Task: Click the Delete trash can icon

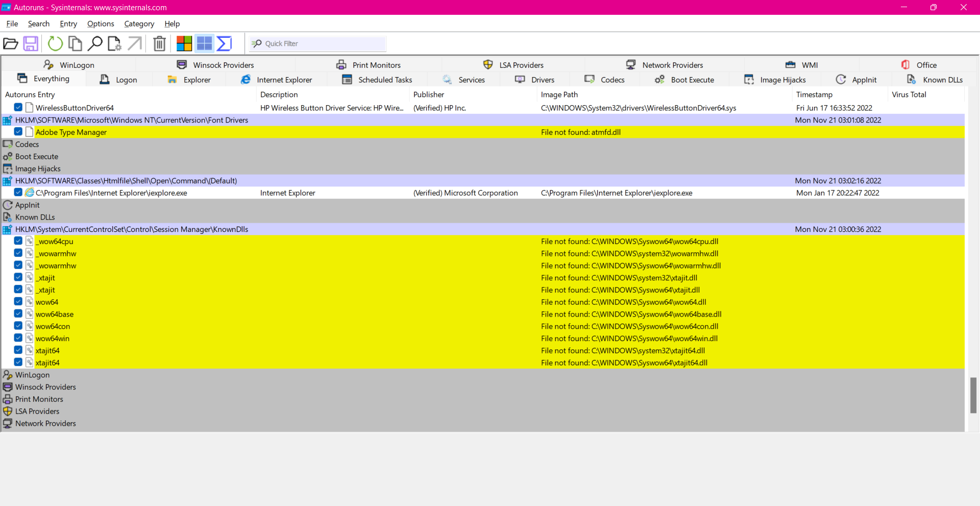Action: [x=159, y=44]
